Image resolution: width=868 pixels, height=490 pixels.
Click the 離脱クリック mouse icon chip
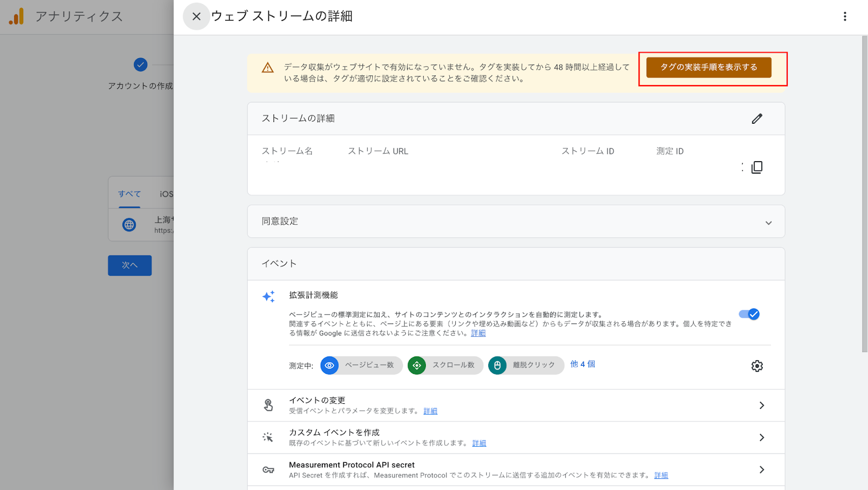(x=497, y=365)
